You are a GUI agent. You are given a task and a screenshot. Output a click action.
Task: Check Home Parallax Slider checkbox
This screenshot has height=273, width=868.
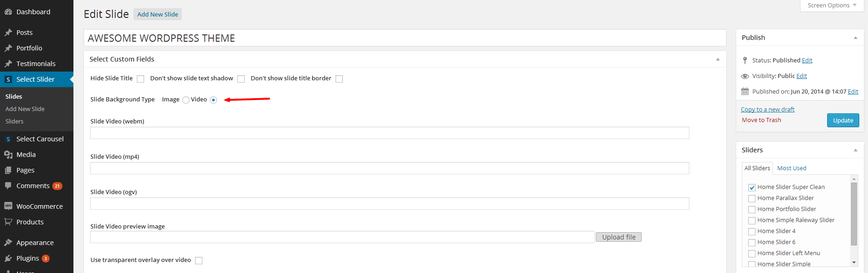(752, 199)
